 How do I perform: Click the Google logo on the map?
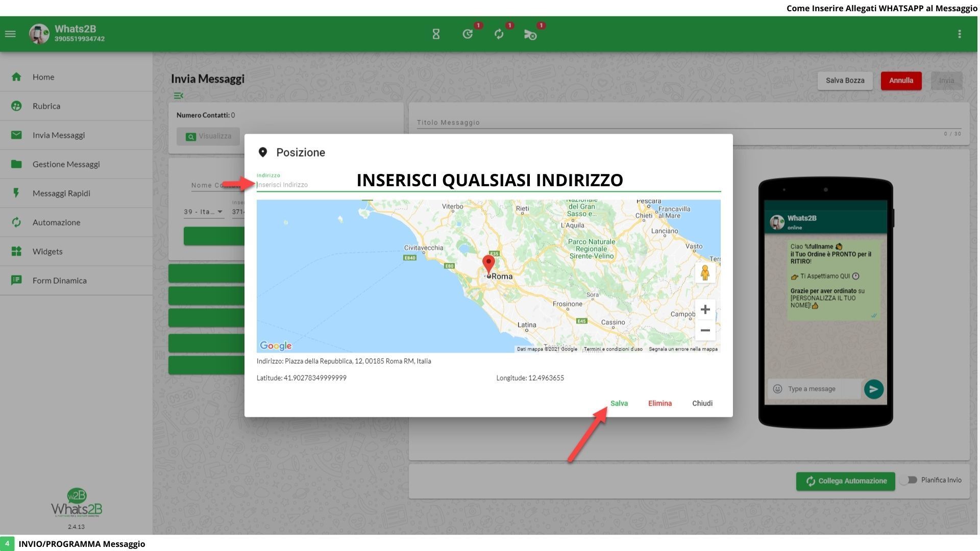pos(276,346)
